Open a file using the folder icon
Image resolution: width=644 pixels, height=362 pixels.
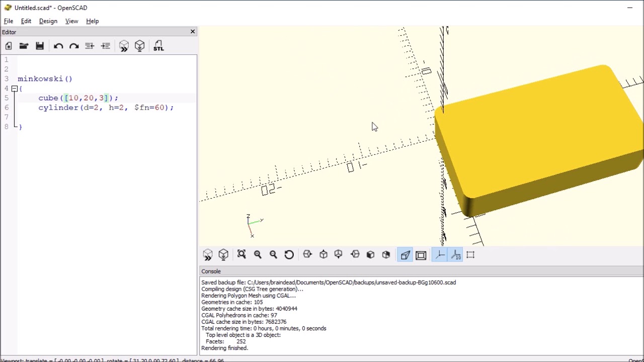24,46
